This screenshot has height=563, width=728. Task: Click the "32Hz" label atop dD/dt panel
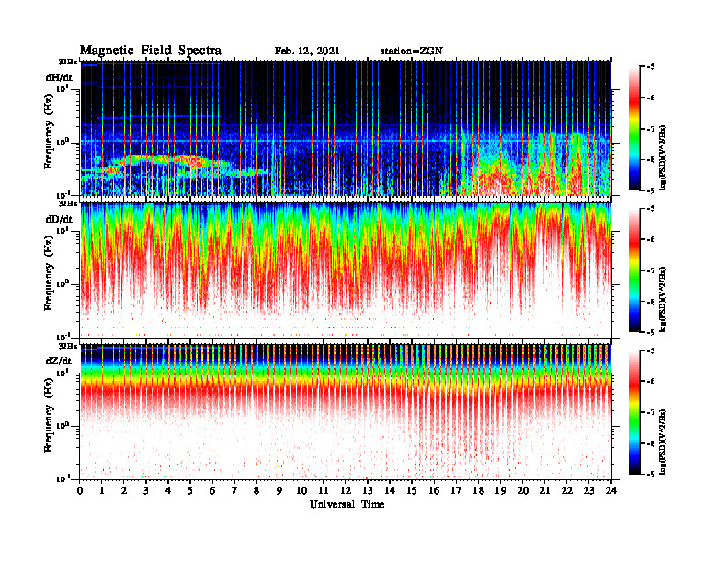[x=67, y=203]
